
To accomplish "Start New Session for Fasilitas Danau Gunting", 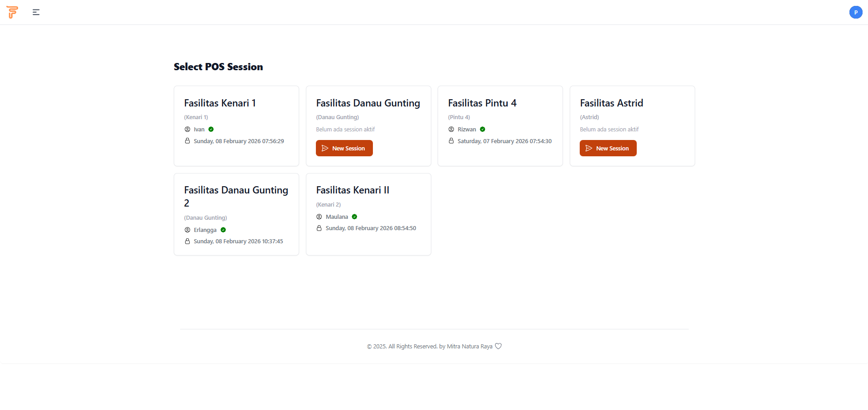I will coord(344,148).
